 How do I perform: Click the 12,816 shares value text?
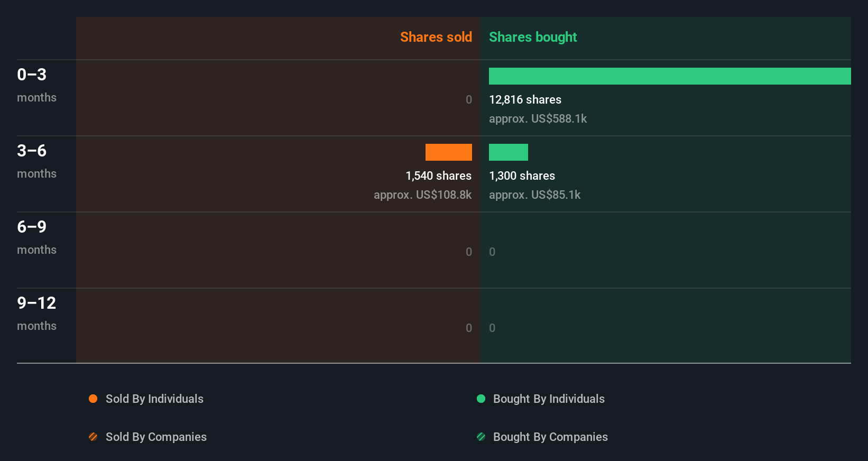click(x=525, y=99)
